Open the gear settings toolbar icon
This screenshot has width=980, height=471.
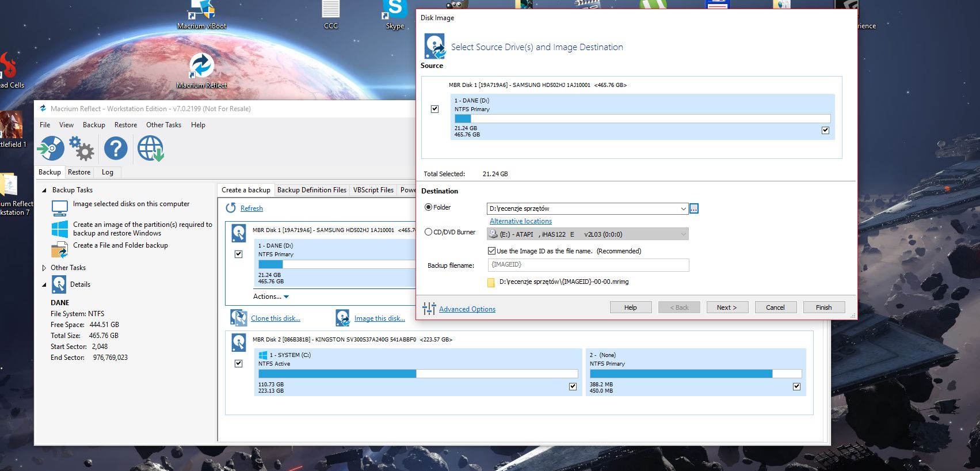click(x=82, y=148)
